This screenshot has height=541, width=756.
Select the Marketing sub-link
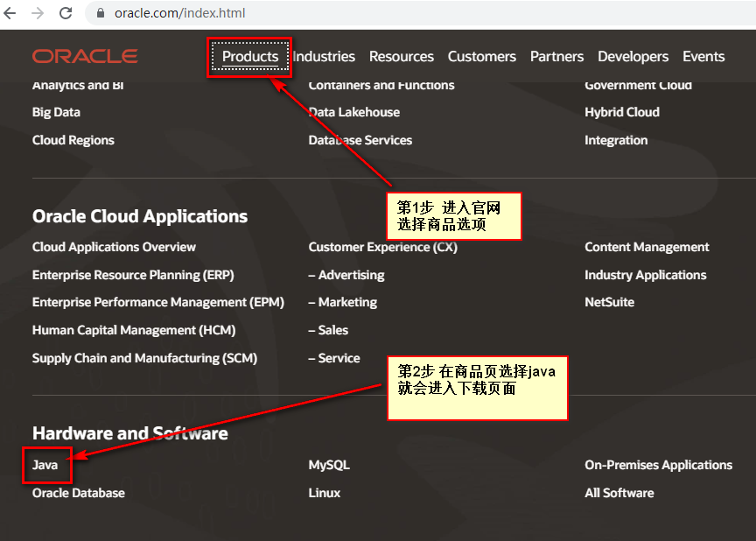[343, 302]
